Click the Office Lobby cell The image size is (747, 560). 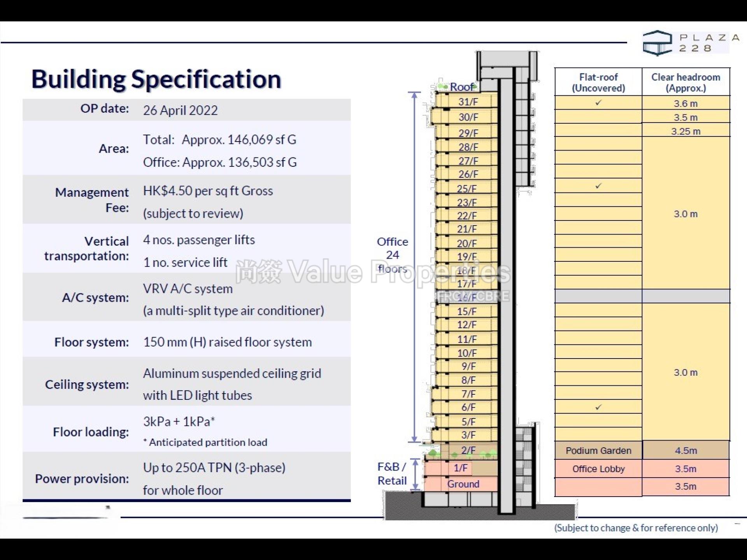pos(598,469)
